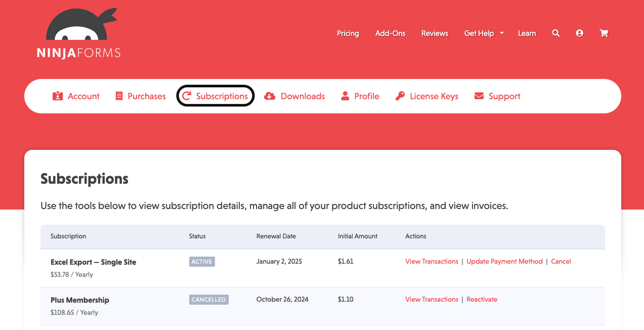
Task: Switch to the Purchases tab
Action: tap(140, 96)
